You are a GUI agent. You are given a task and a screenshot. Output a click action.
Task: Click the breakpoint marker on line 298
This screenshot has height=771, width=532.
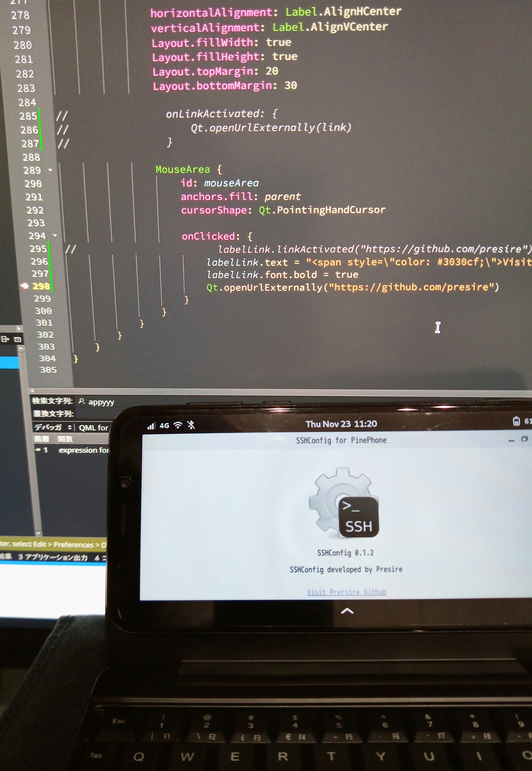pyautogui.click(x=25, y=286)
